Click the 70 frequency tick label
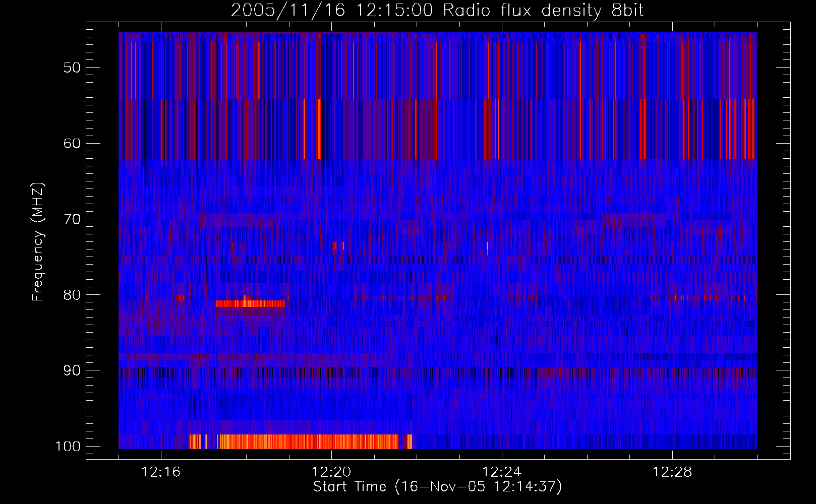This screenshot has width=816, height=504. click(x=72, y=219)
